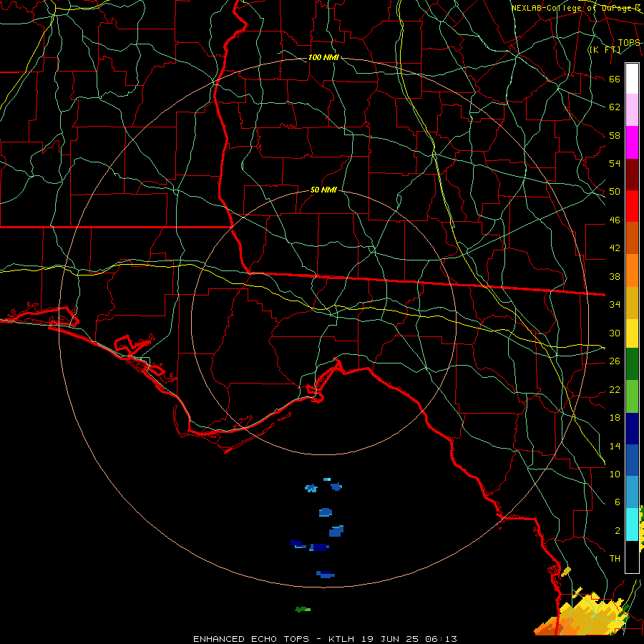
Task: Click the "[K FT]" units label
Action: coord(605,49)
